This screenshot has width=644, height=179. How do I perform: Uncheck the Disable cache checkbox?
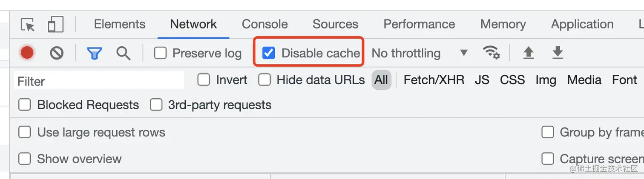coord(268,53)
